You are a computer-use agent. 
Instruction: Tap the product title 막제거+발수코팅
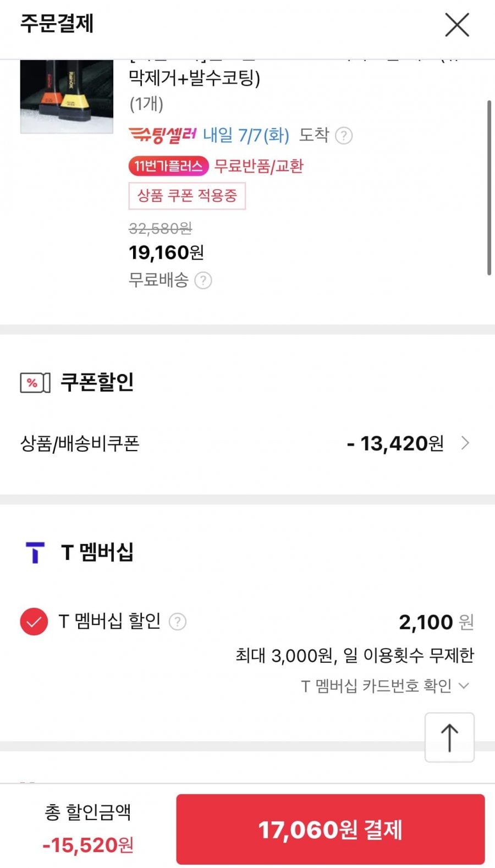195,78
